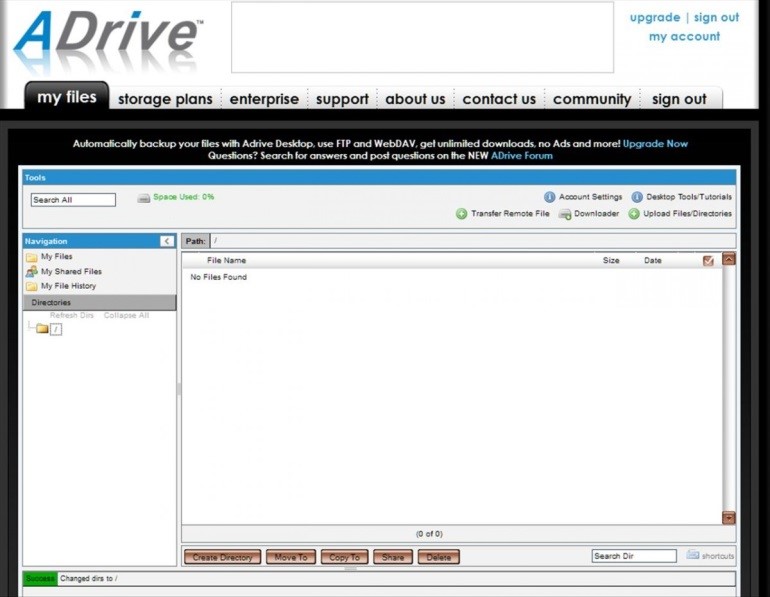Click the upgrade link at top right
The width and height of the screenshot is (770, 597).
[655, 17]
